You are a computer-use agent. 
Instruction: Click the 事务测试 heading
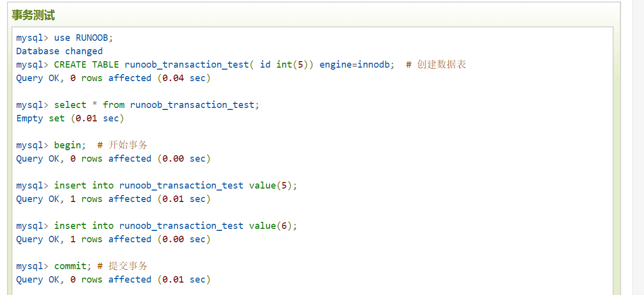click(x=33, y=15)
